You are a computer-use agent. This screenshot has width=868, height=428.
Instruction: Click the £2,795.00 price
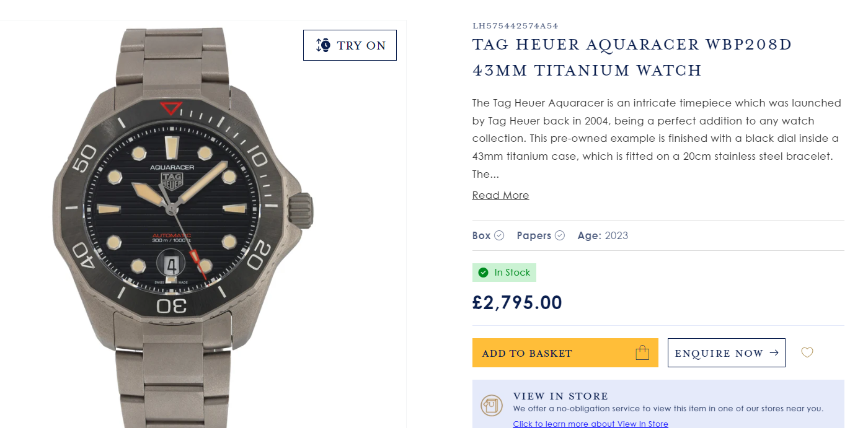(517, 302)
